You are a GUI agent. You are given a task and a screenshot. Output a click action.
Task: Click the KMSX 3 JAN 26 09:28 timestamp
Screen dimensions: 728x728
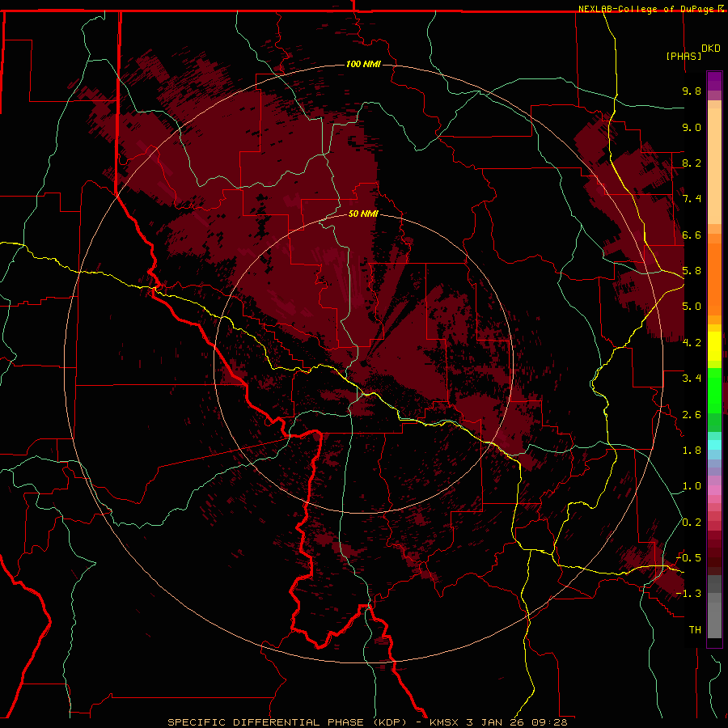498,722
